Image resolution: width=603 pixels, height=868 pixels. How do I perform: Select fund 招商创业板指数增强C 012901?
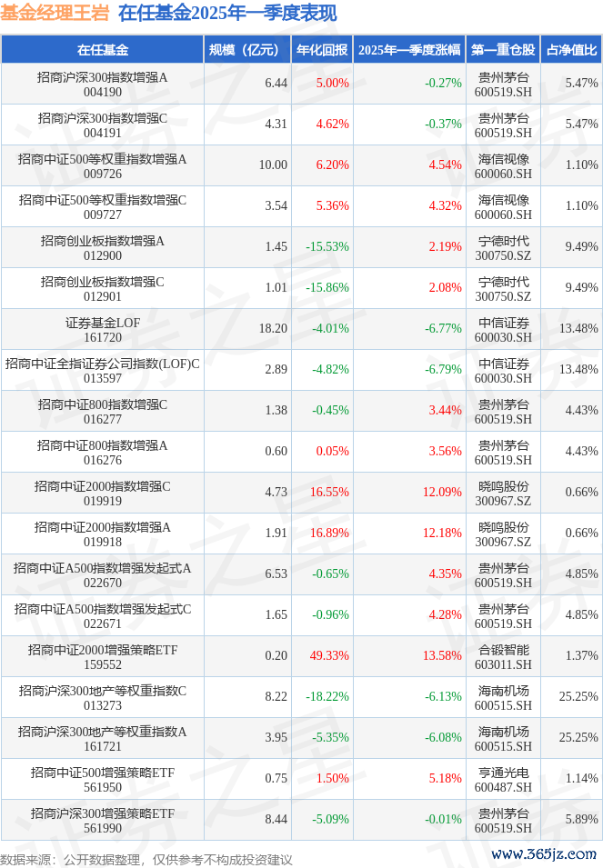tap(102, 288)
